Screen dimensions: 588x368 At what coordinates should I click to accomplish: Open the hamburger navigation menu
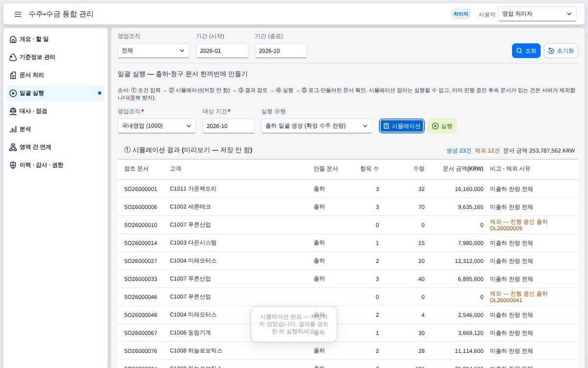[x=18, y=14]
